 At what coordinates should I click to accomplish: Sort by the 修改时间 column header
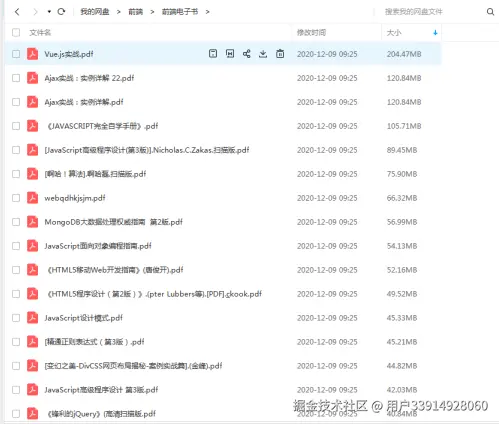point(311,33)
